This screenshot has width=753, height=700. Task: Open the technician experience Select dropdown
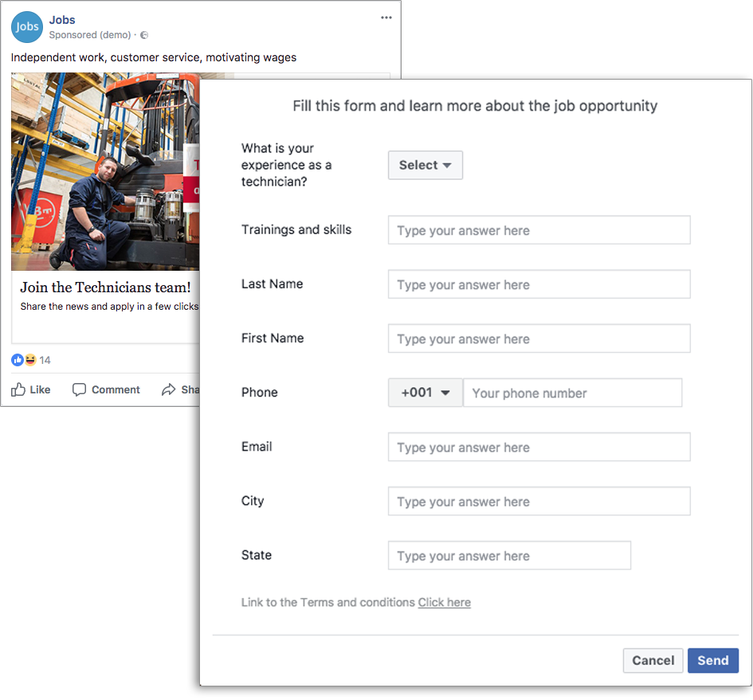425,165
